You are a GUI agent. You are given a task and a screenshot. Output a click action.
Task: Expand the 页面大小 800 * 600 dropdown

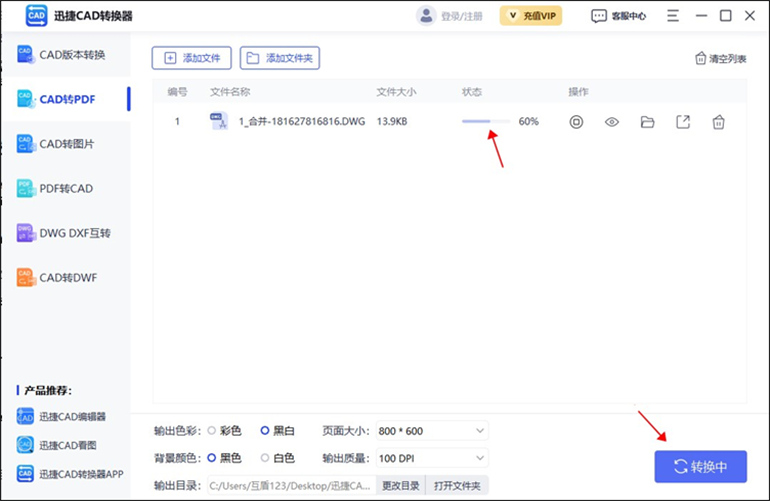432,431
